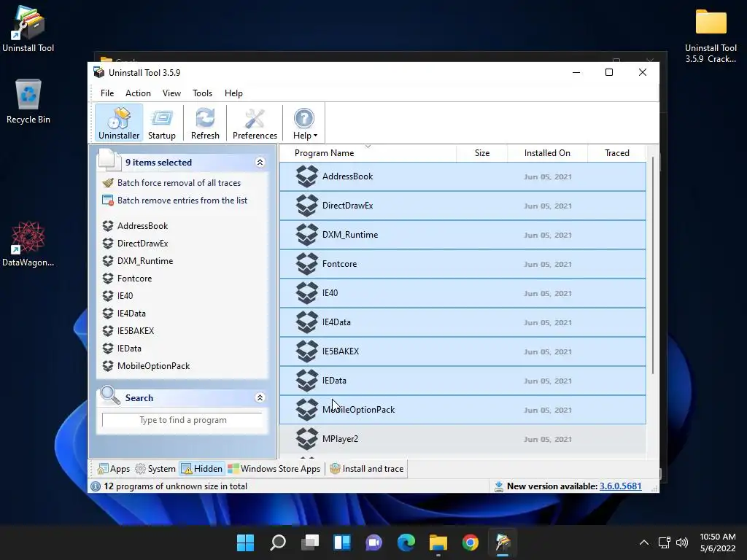
Task: Click the Search magnifier icon in sidebar
Action: pyautogui.click(x=110, y=395)
